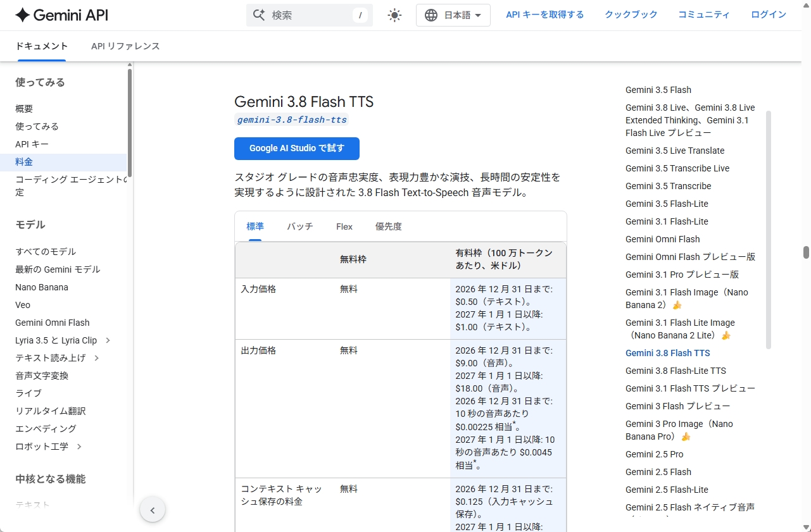The width and height of the screenshot is (811, 532).
Task: Open 使ってみる sidebar link
Action: 37,127
